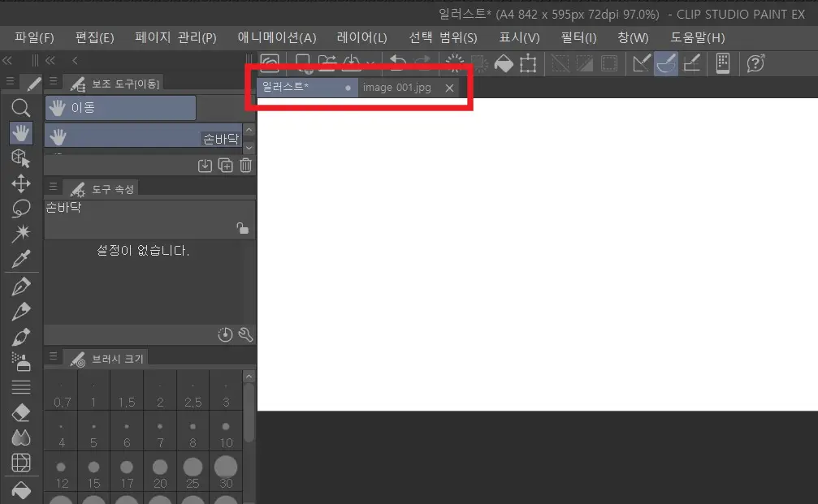This screenshot has width=818, height=504.
Task: Toggle the lock icon in tool property panel
Action: pos(242,228)
